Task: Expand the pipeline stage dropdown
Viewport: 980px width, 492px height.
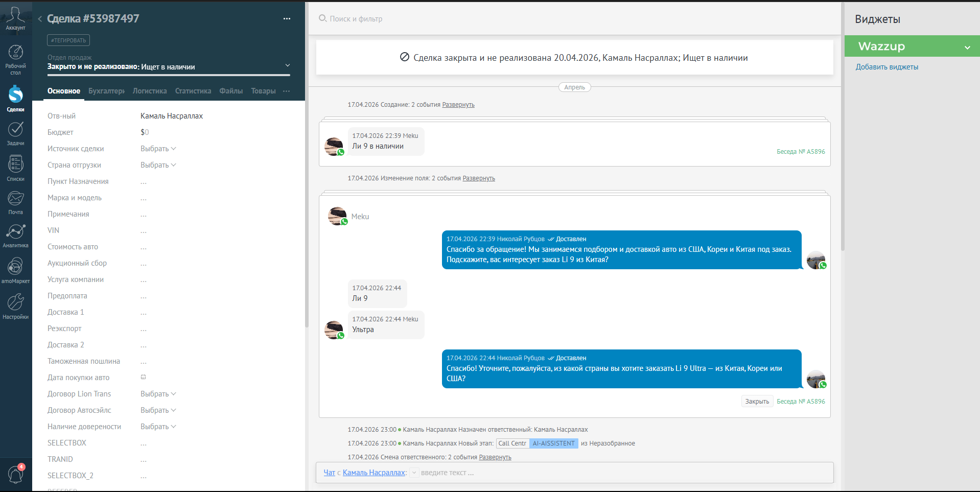Action: (288, 65)
